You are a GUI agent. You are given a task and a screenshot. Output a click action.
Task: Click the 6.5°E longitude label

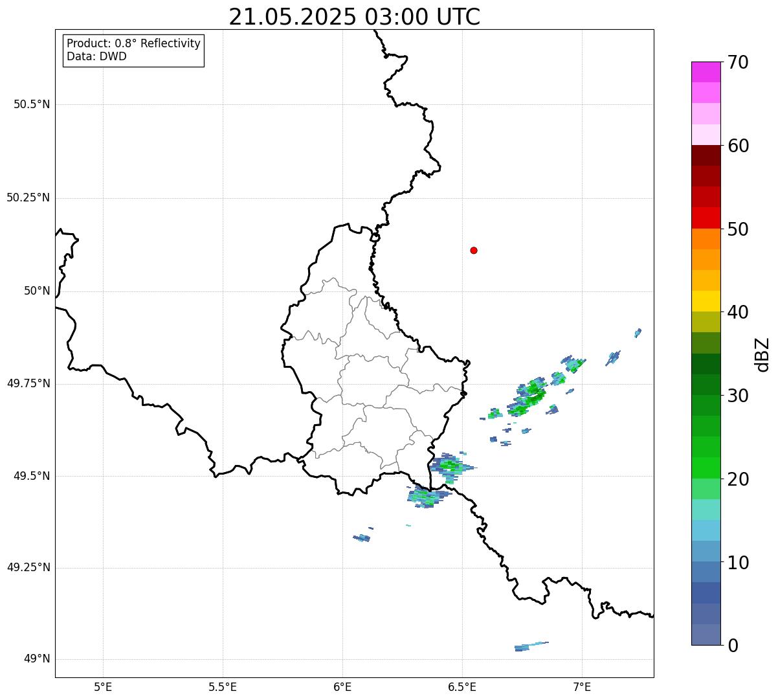462,687
